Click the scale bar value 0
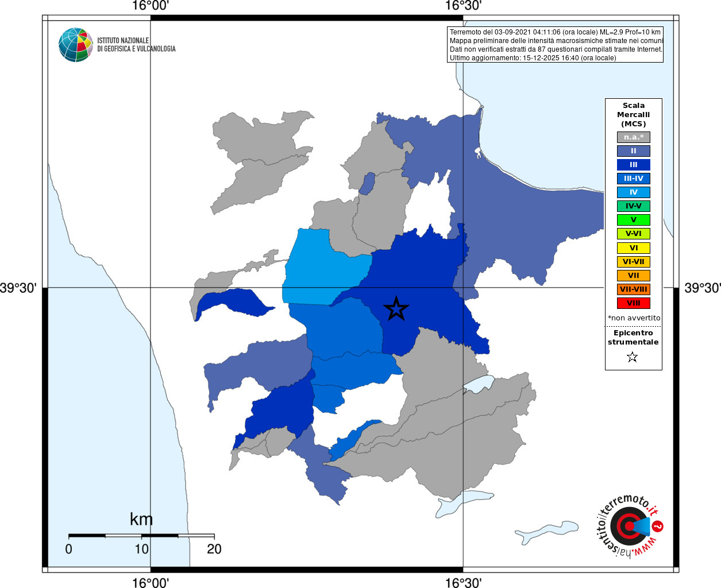This screenshot has width=721, height=588. [x=69, y=549]
